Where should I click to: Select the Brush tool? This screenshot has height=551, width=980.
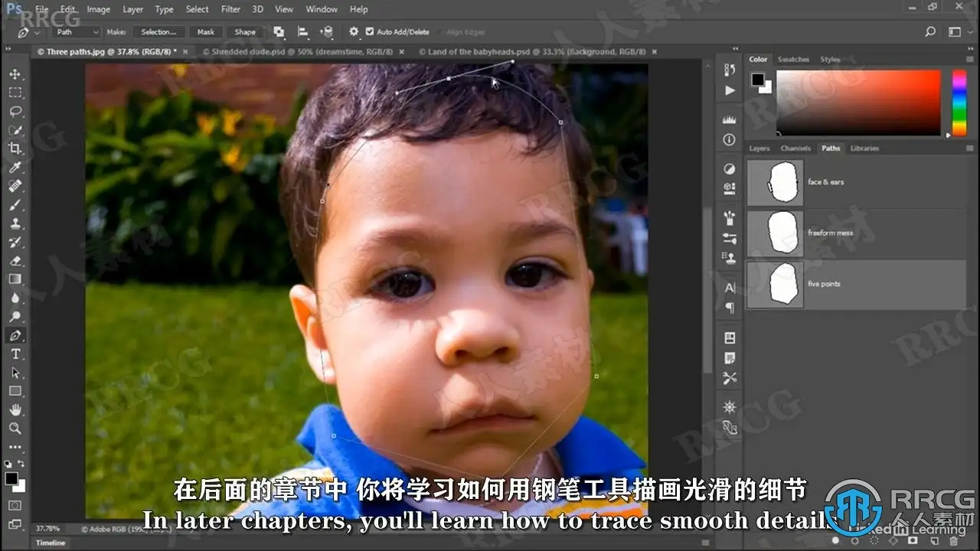point(15,204)
